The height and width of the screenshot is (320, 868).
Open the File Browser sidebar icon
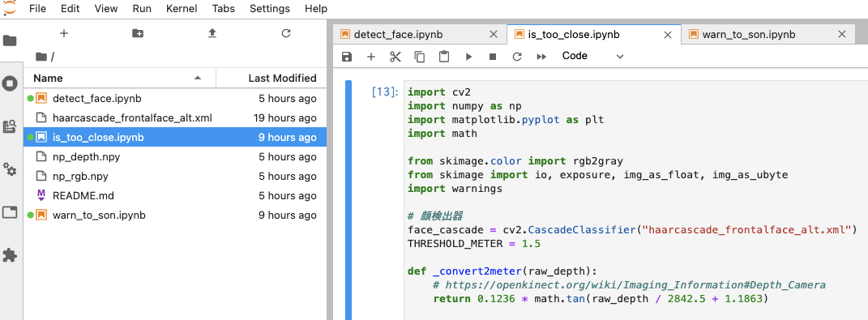pos(10,41)
